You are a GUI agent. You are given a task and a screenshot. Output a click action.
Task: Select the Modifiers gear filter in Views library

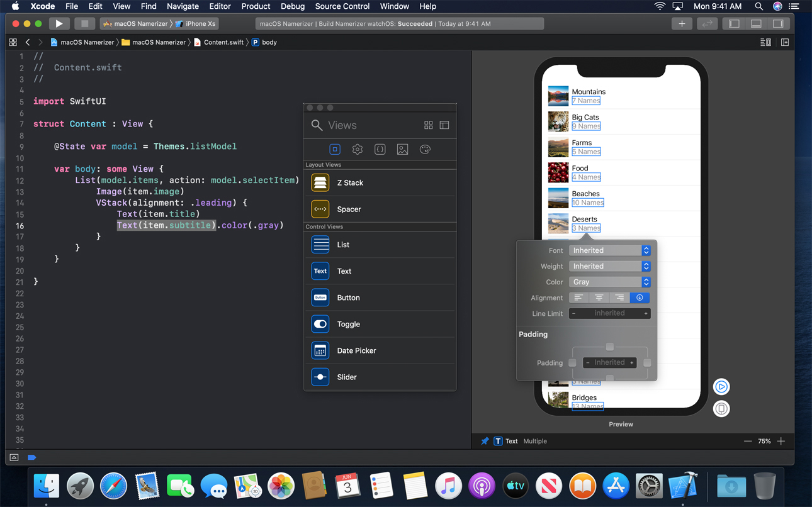tap(358, 149)
